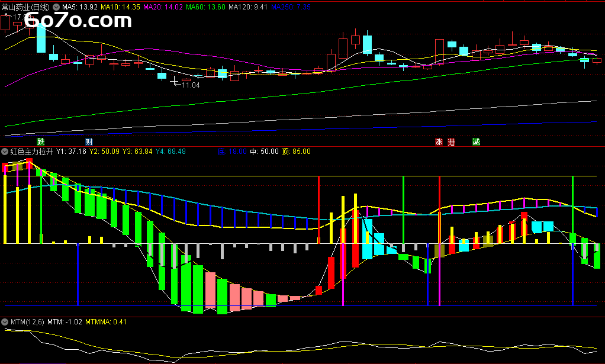Viewport: 605px width, 364px height.
Task: Click the Y1: 37.16 value
Action: tap(71, 152)
